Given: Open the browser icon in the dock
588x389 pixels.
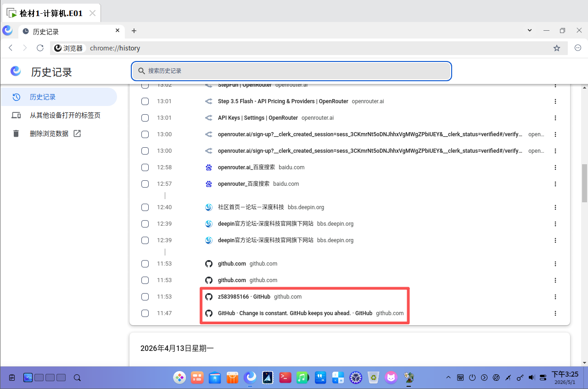Looking at the screenshot, I should click(250, 378).
